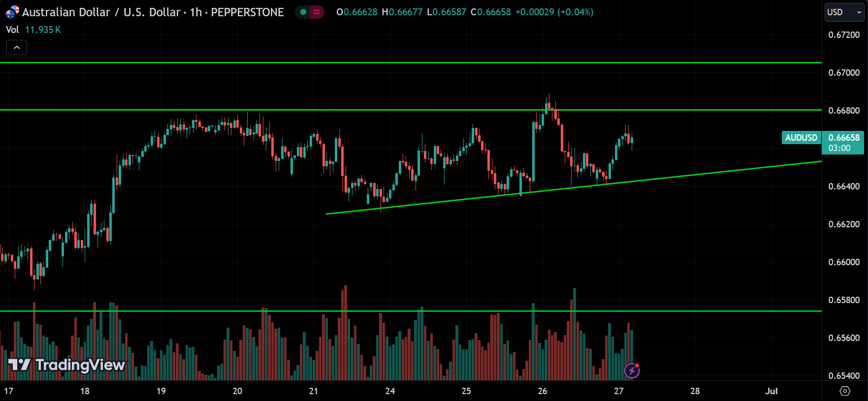
Task: Click the open value O0.66628
Action: click(356, 12)
